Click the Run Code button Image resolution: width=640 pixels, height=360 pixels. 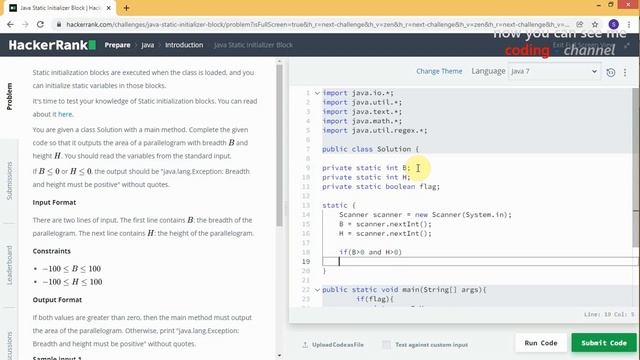541,343
